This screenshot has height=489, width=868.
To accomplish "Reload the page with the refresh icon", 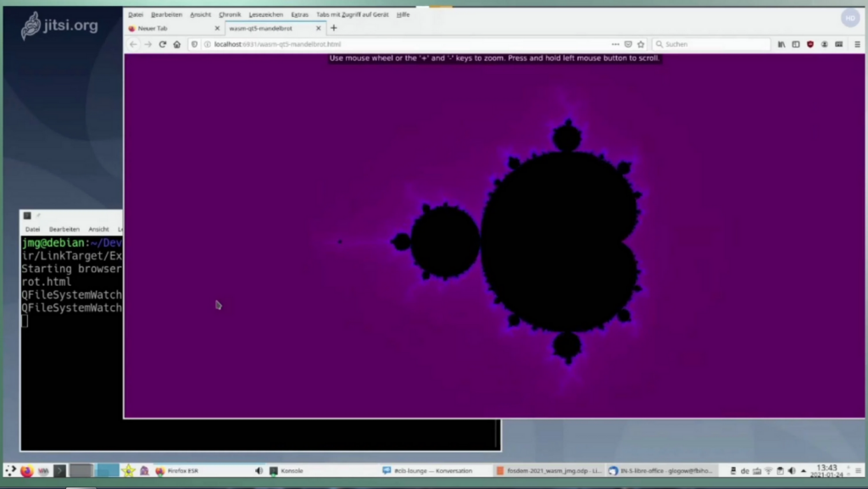I will [x=162, y=44].
